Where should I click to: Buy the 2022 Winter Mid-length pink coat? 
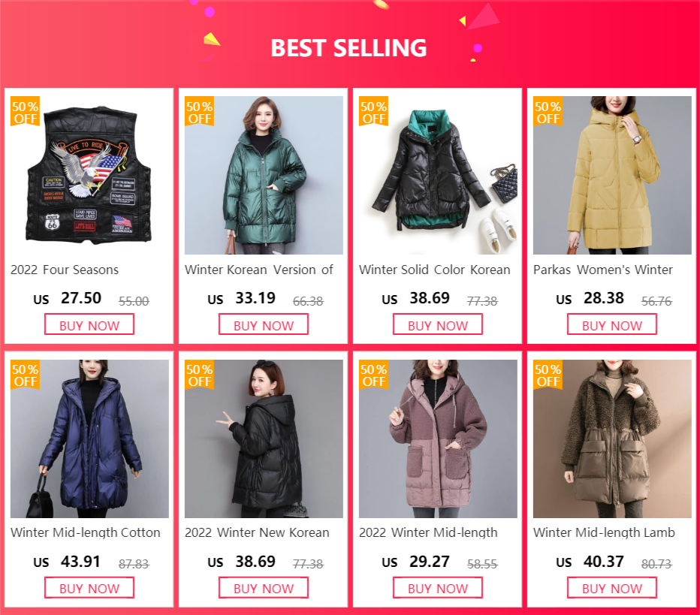(438, 588)
